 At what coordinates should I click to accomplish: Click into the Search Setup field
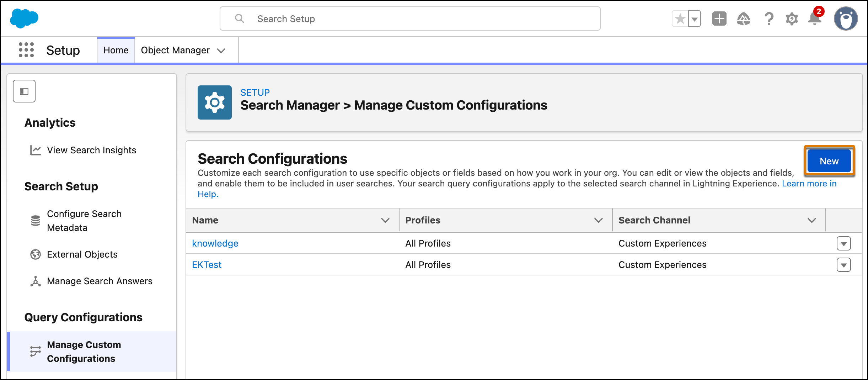[410, 19]
